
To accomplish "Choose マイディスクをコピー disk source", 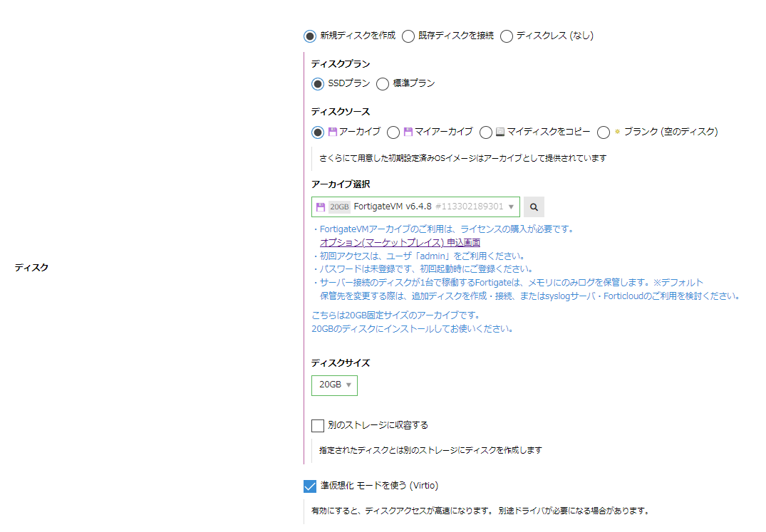I will click(x=485, y=132).
